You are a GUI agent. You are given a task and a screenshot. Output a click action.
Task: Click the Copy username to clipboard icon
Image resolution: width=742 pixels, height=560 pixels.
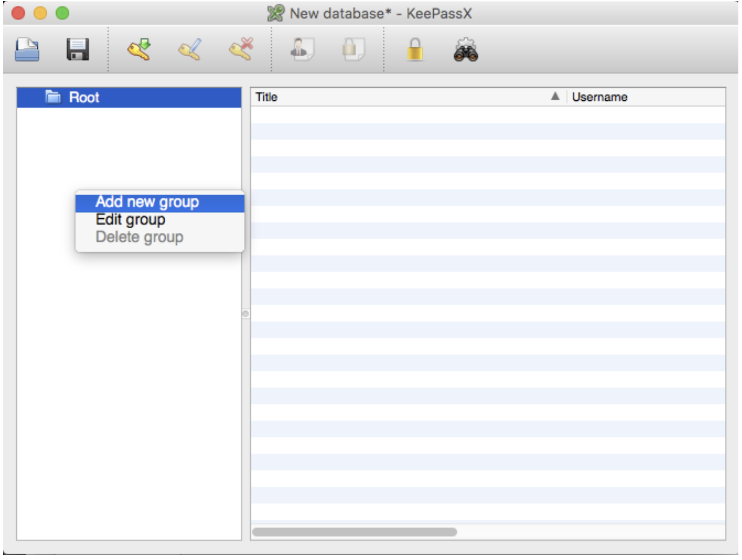[x=302, y=49]
